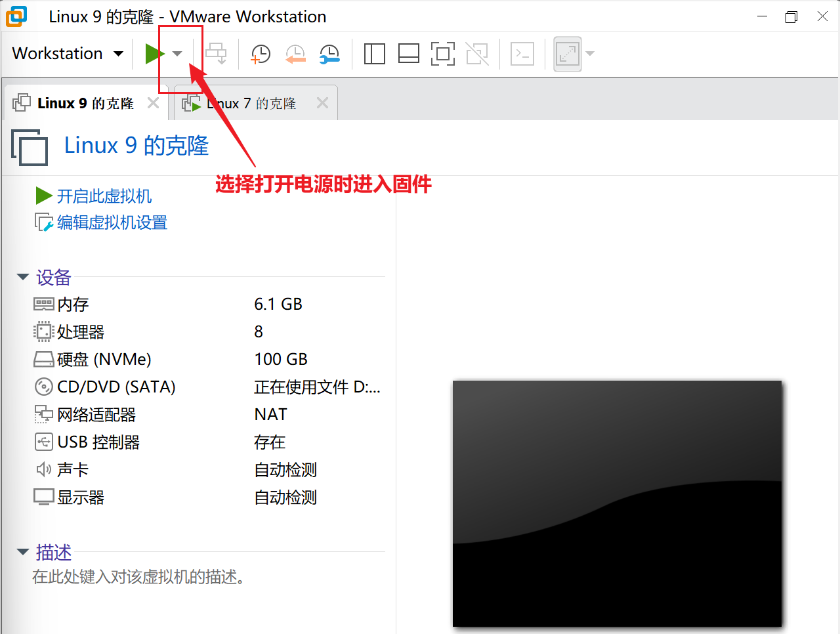Select the 硬盘 (NVMe) device row
The height and width of the screenshot is (634, 840).
point(208,359)
